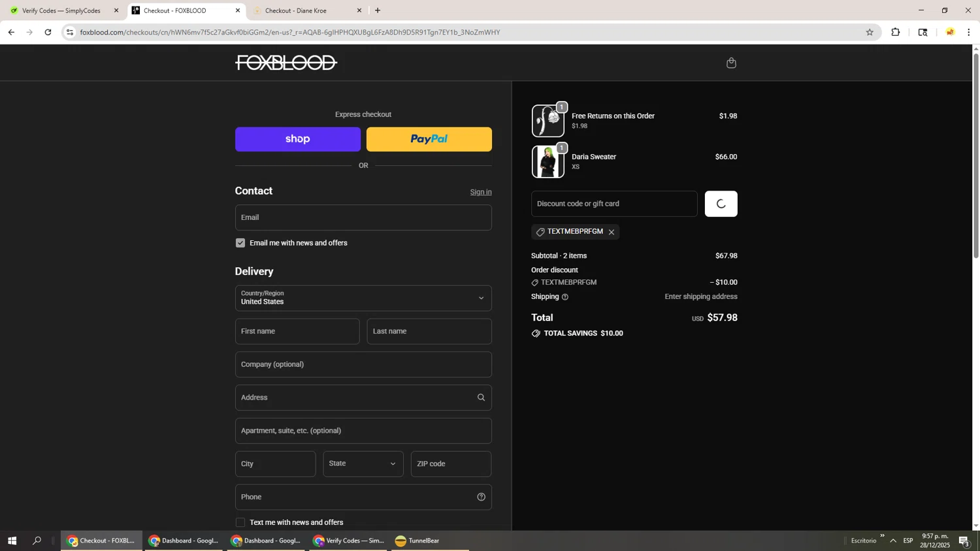Focus the Last name field
980x551 pixels.
[x=429, y=331]
